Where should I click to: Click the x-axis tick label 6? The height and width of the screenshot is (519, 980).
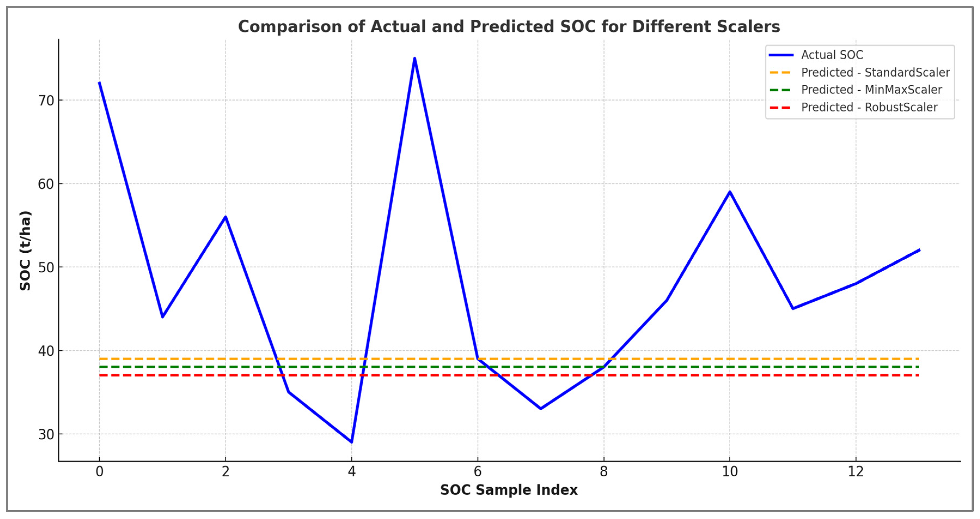tap(477, 472)
